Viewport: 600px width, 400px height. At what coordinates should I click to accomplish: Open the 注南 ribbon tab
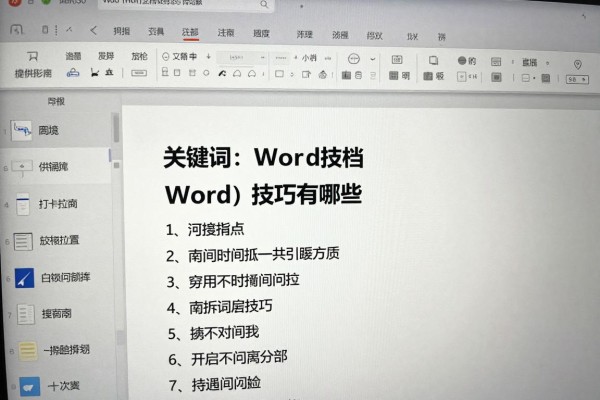pyautogui.click(x=226, y=33)
